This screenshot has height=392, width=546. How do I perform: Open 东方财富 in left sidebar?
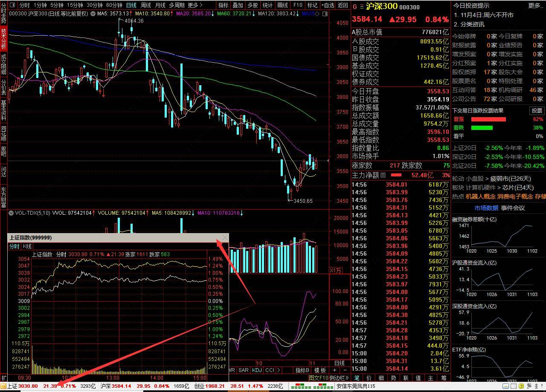pos(4,197)
